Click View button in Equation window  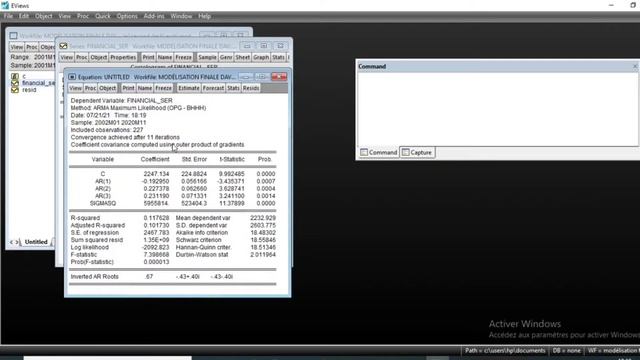pos(75,88)
